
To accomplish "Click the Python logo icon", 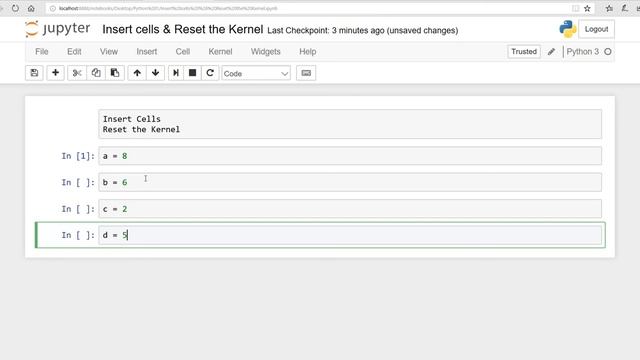I will [x=567, y=29].
